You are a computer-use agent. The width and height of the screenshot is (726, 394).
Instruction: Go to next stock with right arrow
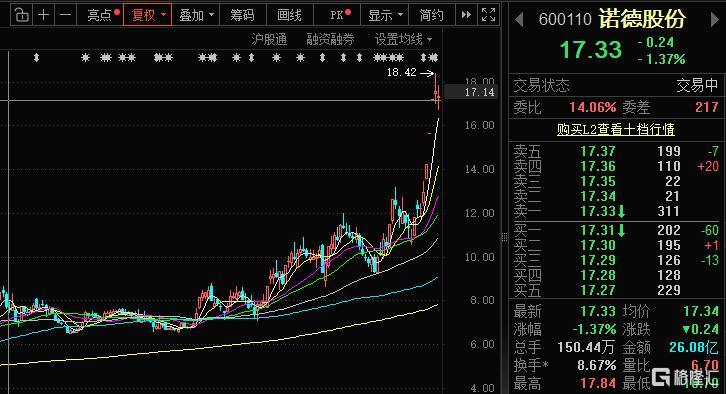pyautogui.click(x=714, y=19)
